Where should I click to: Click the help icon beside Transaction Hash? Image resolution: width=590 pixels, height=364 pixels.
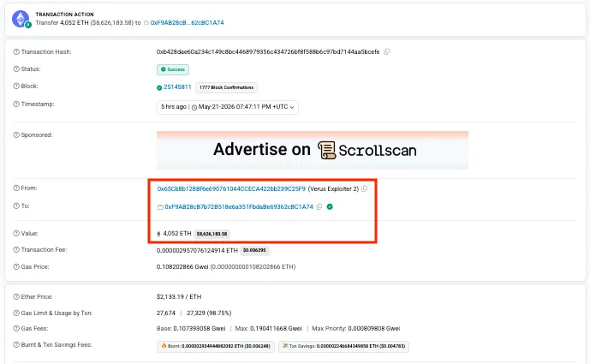pyautogui.click(x=16, y=51)
